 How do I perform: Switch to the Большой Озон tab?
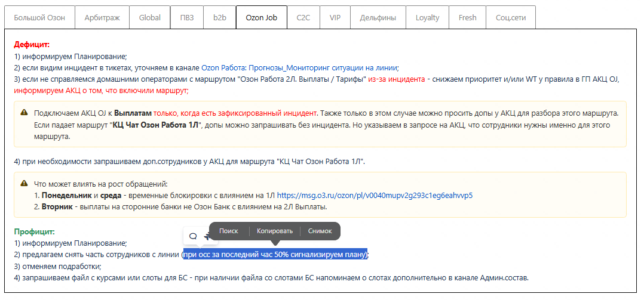click(x=39, y=18)
